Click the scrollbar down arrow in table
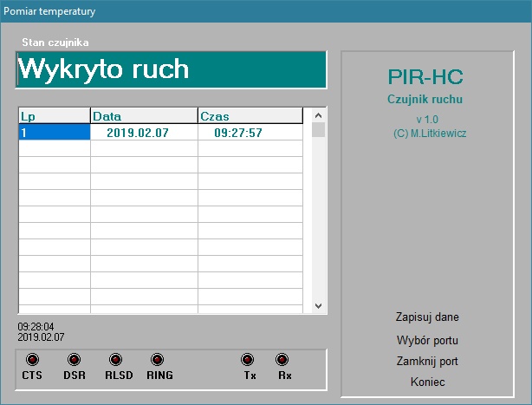Viewport: 532px width, 405px height. tap(318, 306)
